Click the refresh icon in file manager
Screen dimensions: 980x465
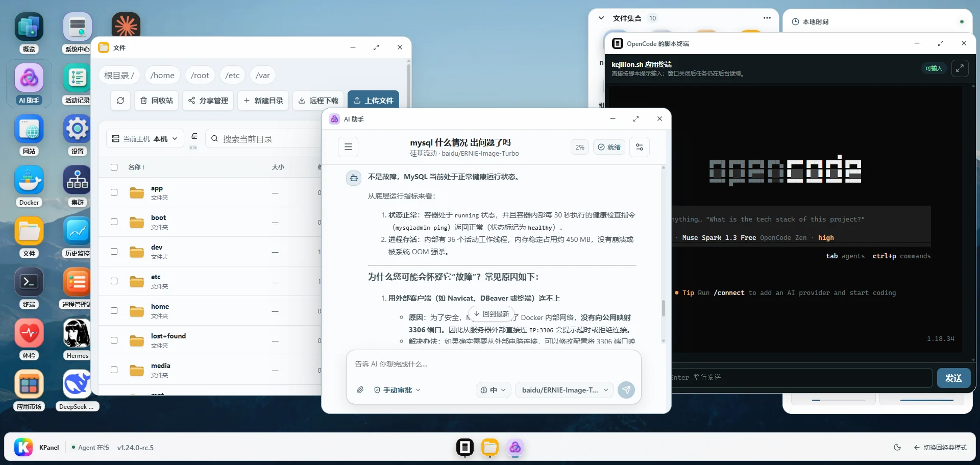tap(120, 101)
